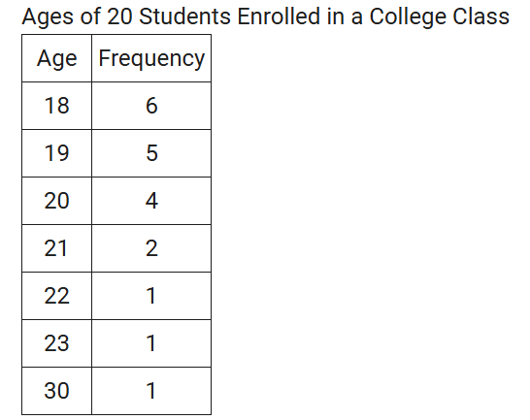
Task: Click the frequency cell beside age 23
Action: tap(151, 343)
